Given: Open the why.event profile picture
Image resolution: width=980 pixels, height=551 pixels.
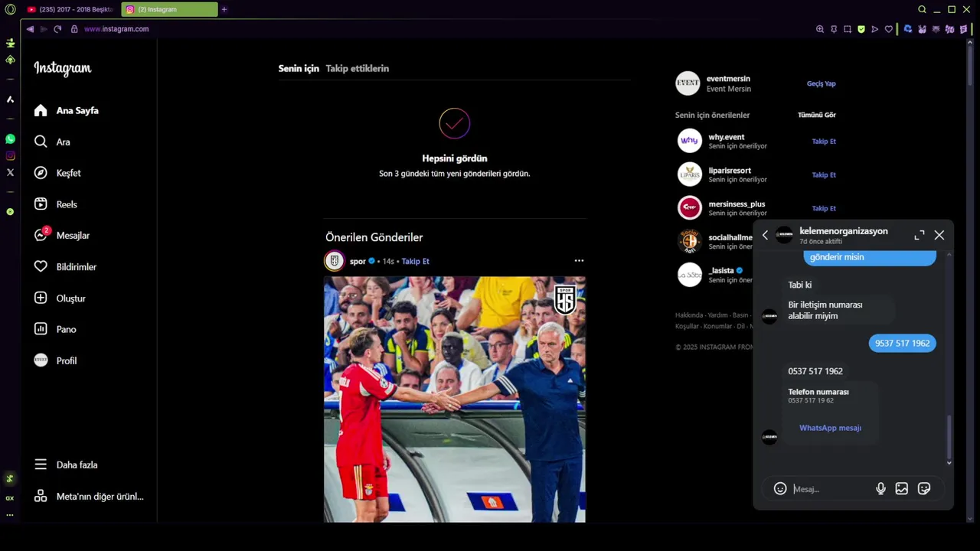Looking at the screenshot, I should (x=689, y=141).
